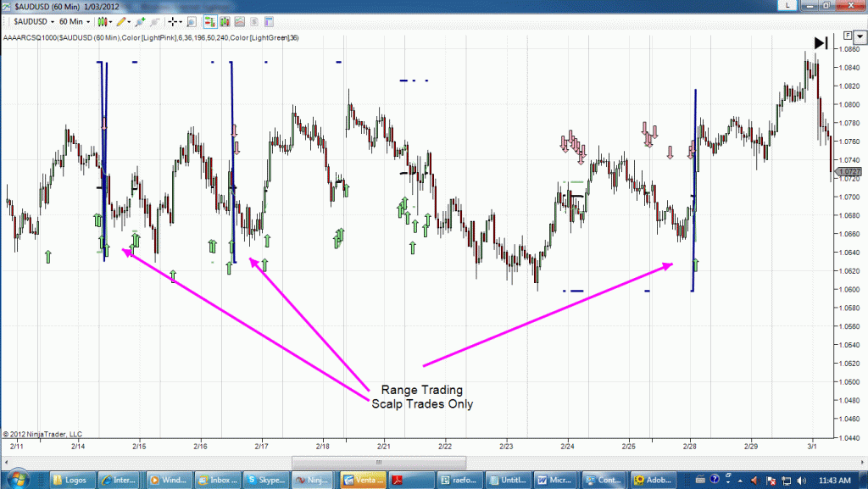Click the blue help tray icon
The height and width of the screenshot is (489, 868).
click(715, 479)
